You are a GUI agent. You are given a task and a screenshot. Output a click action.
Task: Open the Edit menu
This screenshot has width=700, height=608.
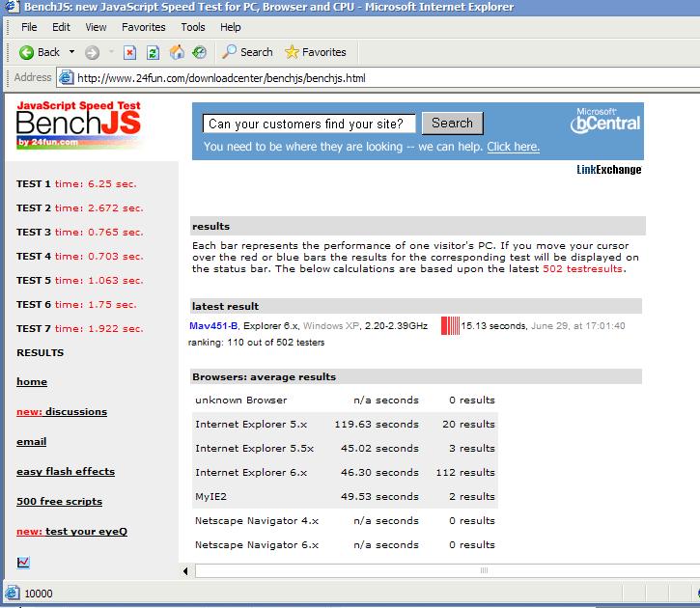pos(61,27)
